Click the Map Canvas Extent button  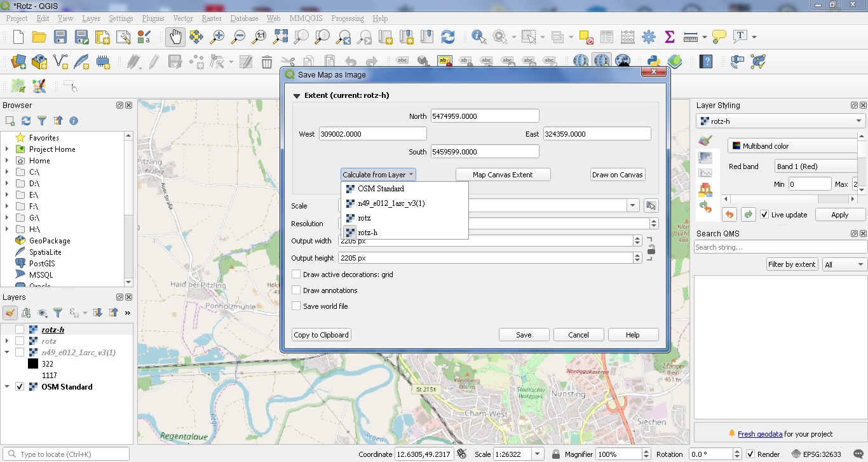pyautogui.click(x=503, y=175)
